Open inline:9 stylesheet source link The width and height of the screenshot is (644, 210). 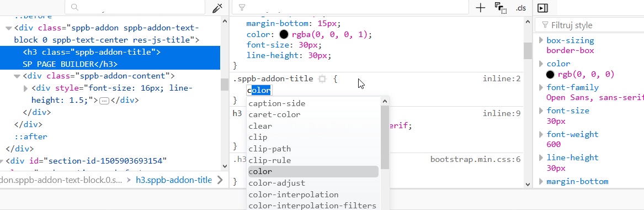pyautogui.click(x=502, y=113)
